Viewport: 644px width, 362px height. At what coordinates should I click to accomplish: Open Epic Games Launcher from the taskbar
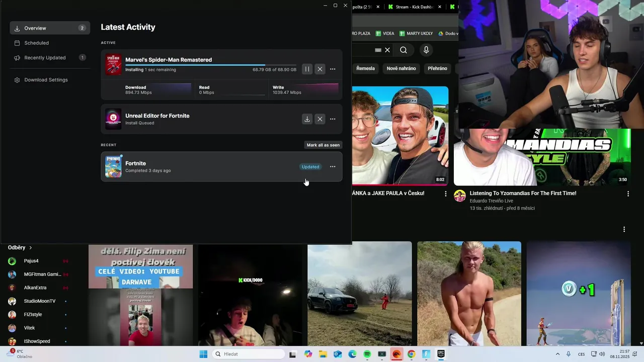pos(441,354)
